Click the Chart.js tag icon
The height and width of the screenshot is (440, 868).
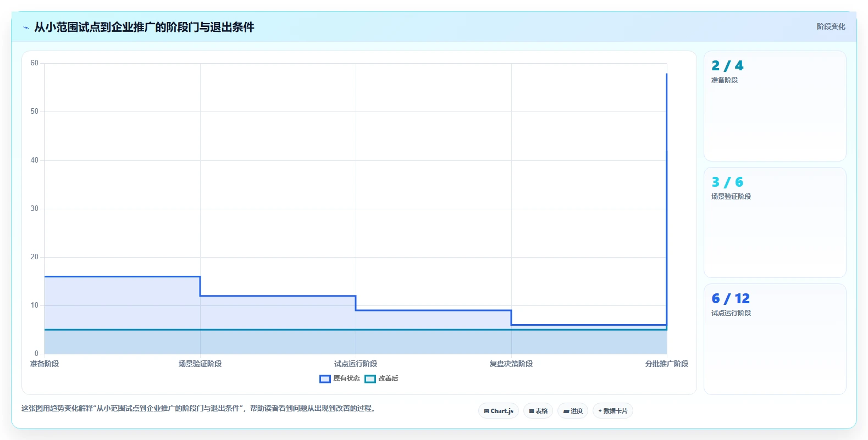pyautogui.click(x=486, y=411)
